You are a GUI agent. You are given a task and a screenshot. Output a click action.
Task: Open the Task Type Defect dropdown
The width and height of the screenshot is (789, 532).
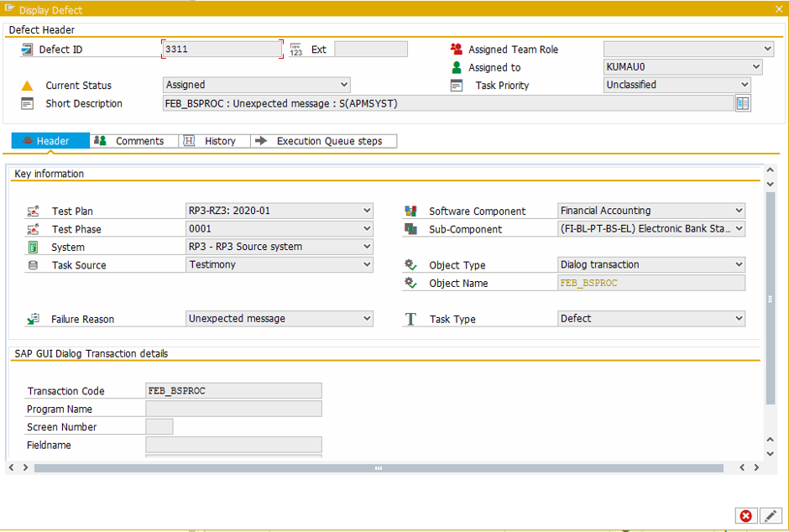(739, 318)
